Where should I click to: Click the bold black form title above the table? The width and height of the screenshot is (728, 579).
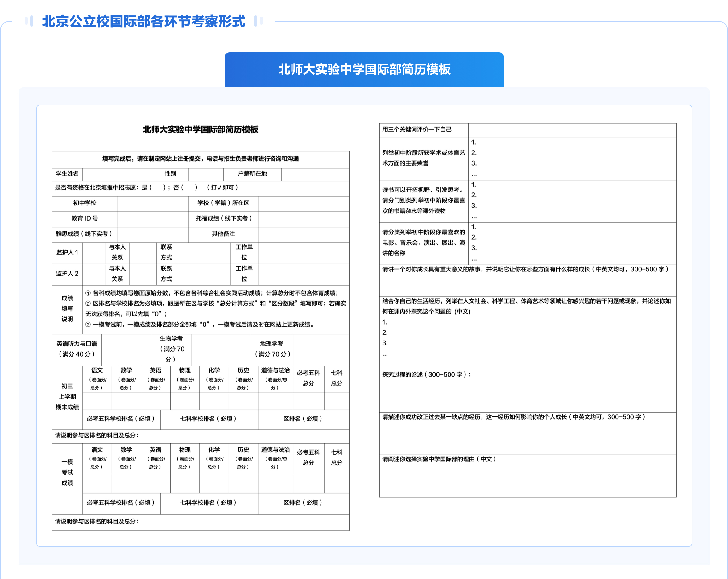click(x=201, y=129)
